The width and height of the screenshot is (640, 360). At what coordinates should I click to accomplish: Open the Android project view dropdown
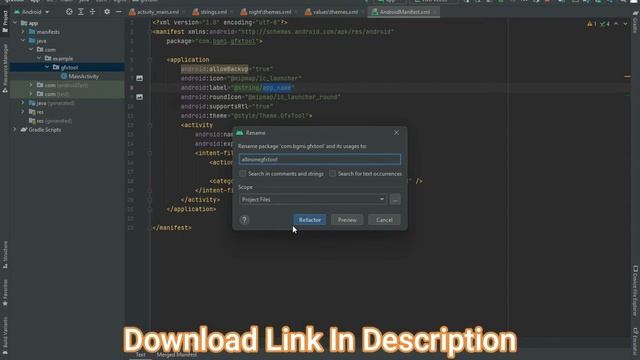tap(31, 12)
